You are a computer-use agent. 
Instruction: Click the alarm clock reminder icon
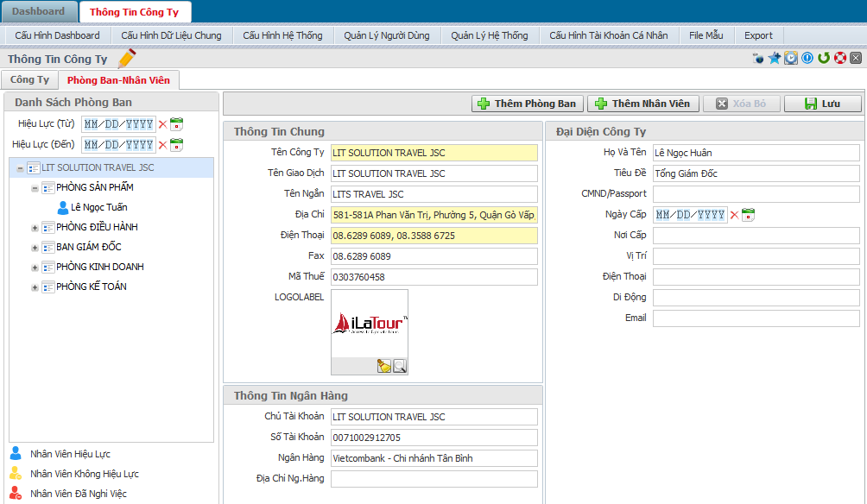tap(791, 58)
